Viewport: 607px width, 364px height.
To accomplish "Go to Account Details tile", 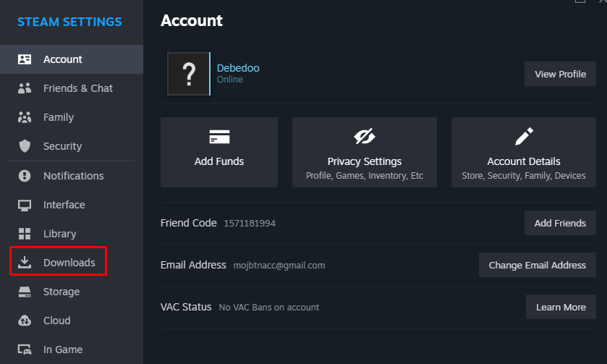I will (523, 152).
